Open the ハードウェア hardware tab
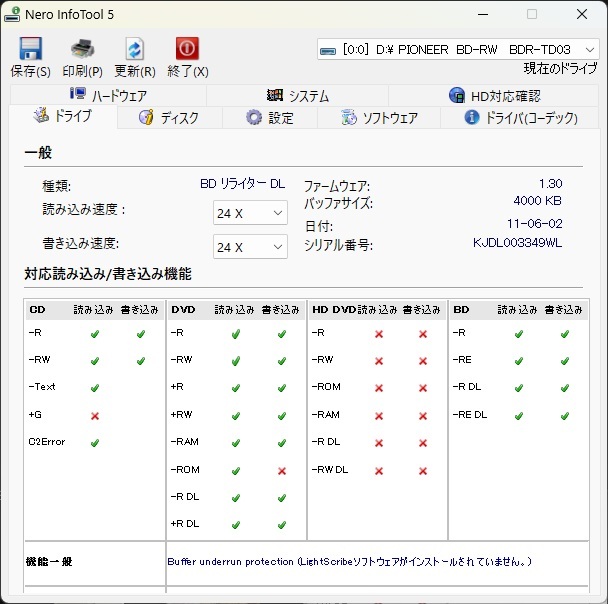The width and height of the screenshot is (608, 604). point(108,96)
